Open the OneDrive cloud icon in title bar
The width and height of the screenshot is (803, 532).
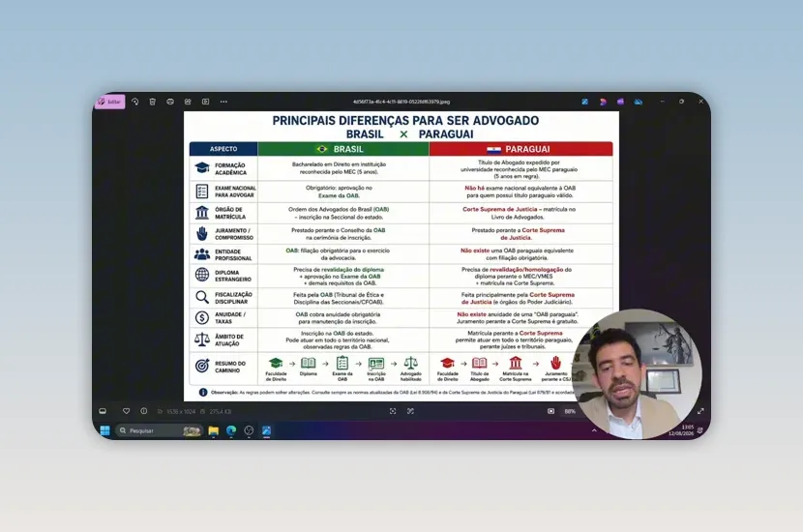tap(639, 102)
